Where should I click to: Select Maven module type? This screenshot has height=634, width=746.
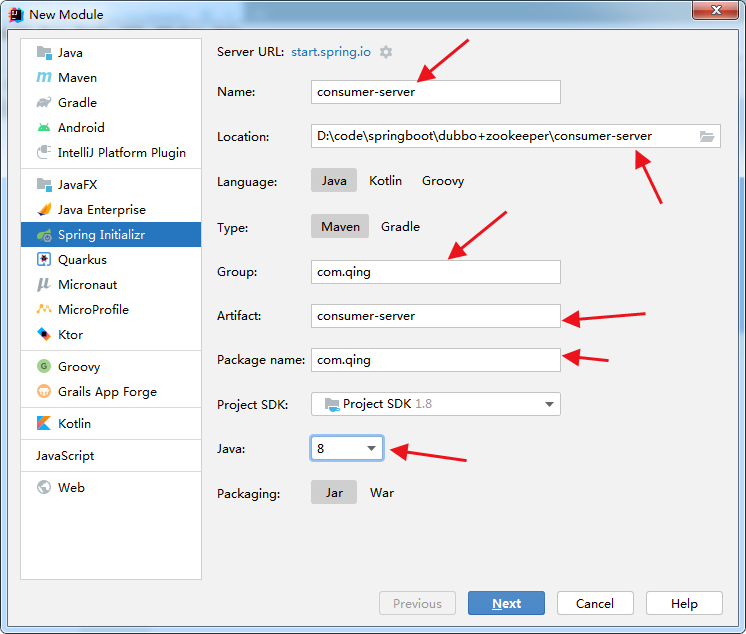111,77
